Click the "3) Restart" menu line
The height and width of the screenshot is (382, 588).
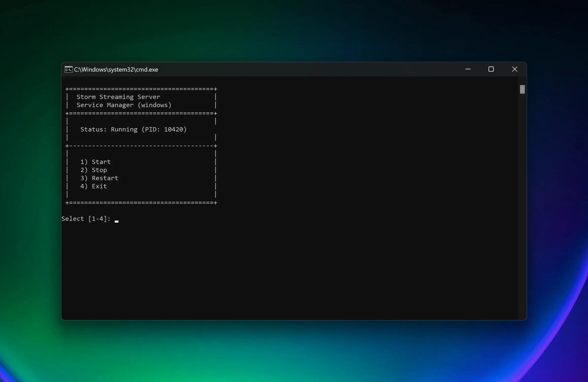click(x=99, y=178)
